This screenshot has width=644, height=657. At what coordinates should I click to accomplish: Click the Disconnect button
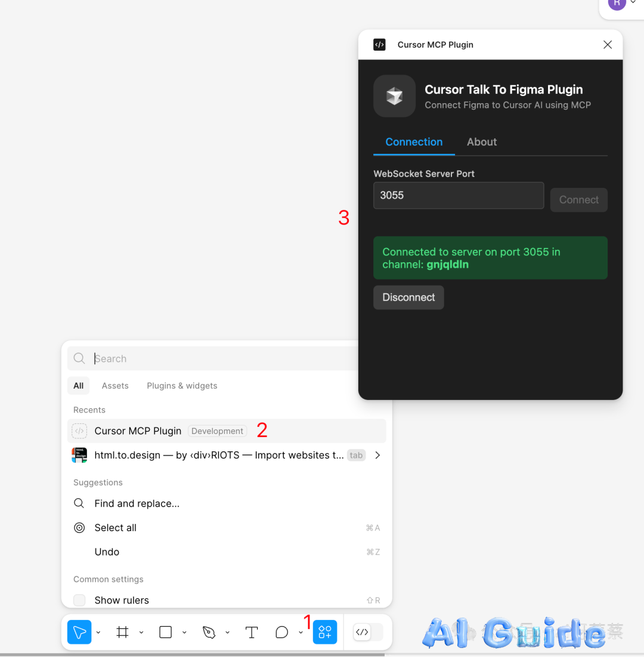tap(408, 297)
